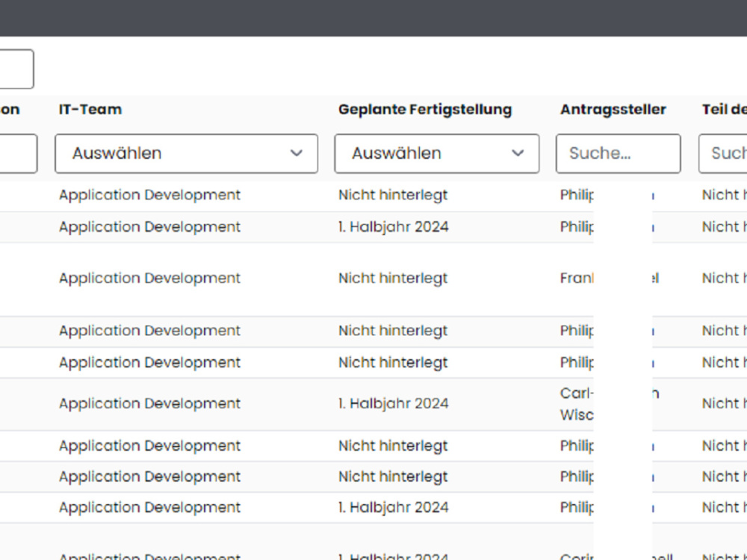Click the first Nicht hinterlegt cell in Geplante Fertigstellung
747x560 pixels.
tap(393, 195)
